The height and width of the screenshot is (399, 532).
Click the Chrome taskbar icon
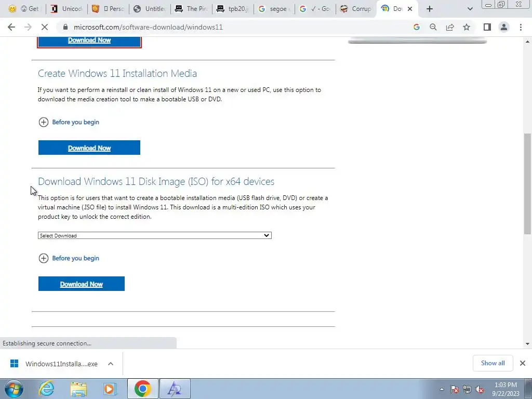coord(143,389)
